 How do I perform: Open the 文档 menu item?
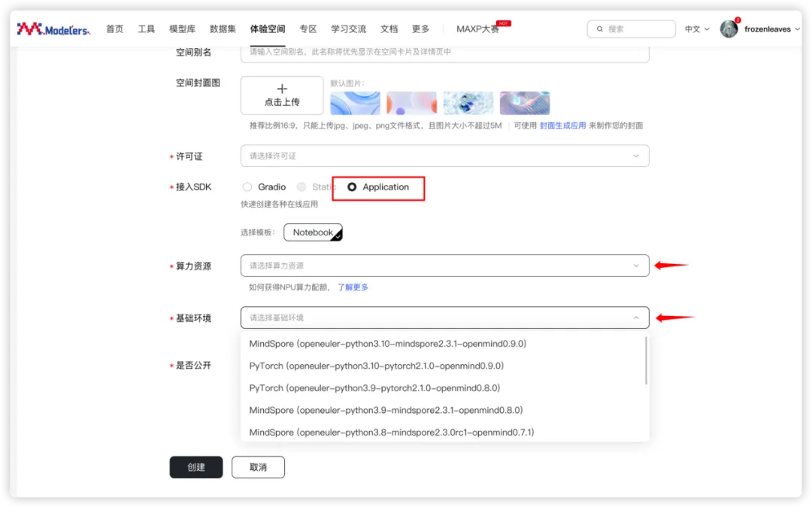[389, 29]
